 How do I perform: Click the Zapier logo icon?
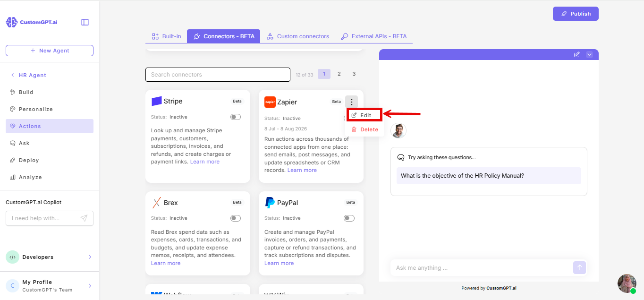point(270,102)
